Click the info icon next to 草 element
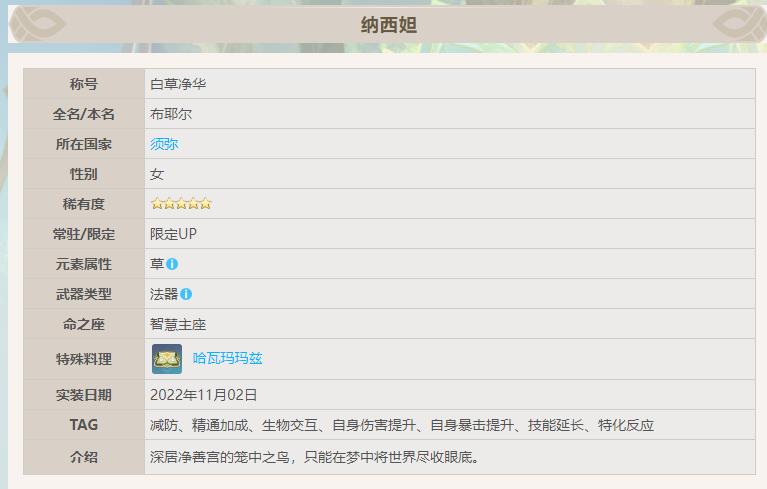This screenshot has width=767, height=489. coord(172,264)
